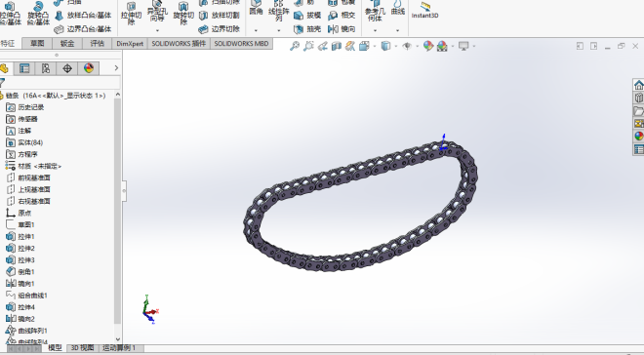Switch to the SOLIDWORKS MBD tab
The image size is (644, 355).
[x=242, y=44]
